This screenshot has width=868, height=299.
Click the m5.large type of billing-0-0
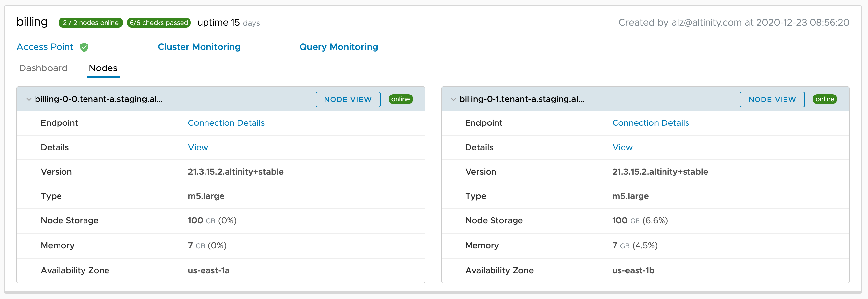[x=206, y=196]
